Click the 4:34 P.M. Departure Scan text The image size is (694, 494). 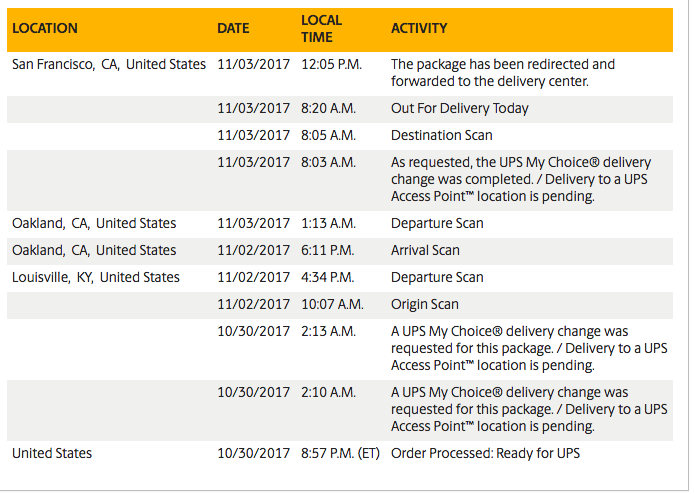coord(437,278)
